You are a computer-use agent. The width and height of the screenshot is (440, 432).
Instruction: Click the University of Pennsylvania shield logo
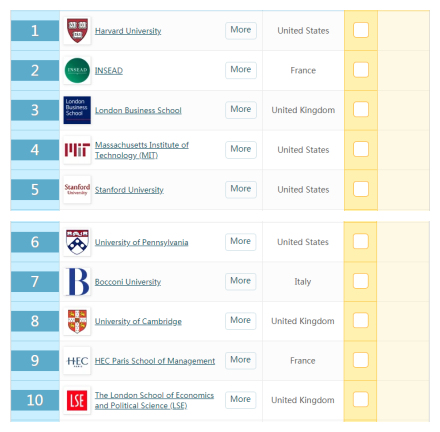[x=77, y=242]
